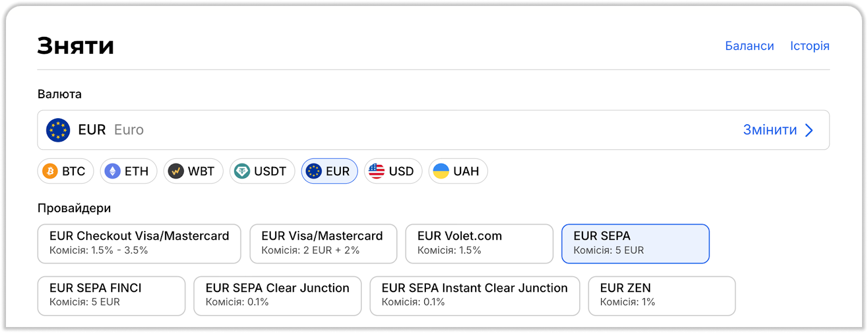The image size is (868, 333).
Task: Select EUR SEPA provider option
Action: tap(635, 244)
